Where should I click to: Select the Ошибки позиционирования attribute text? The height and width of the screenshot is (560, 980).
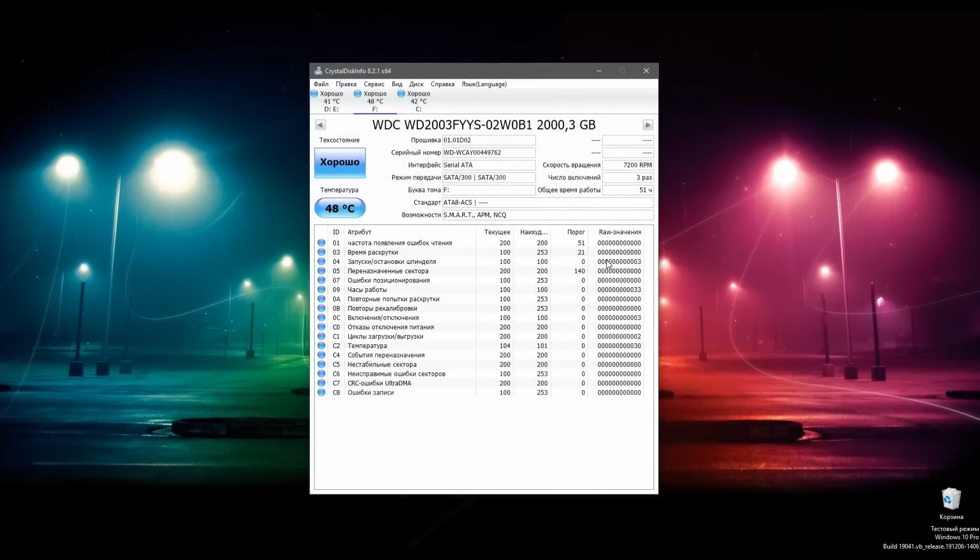pos(389,281)
